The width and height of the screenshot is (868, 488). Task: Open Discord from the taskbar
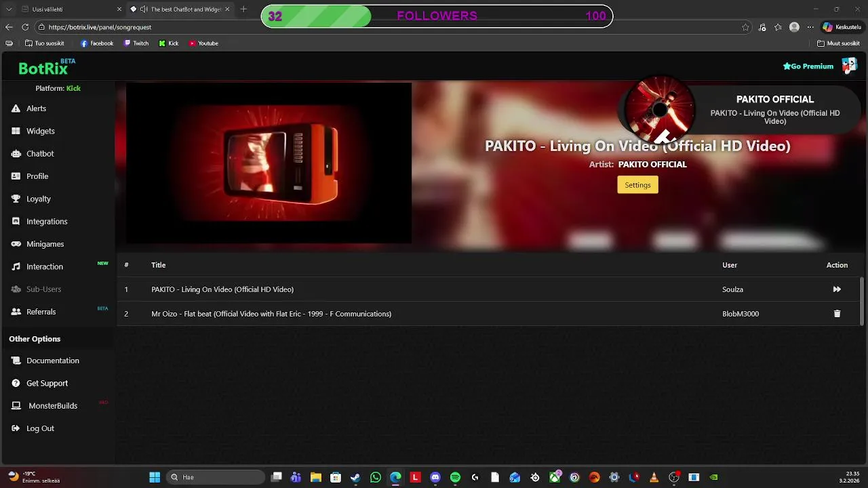tap(435, 477)
